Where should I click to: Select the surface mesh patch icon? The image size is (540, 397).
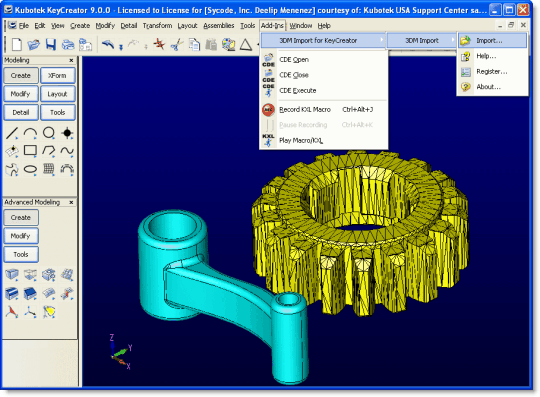pyautogui.click(x=67, y=274)
